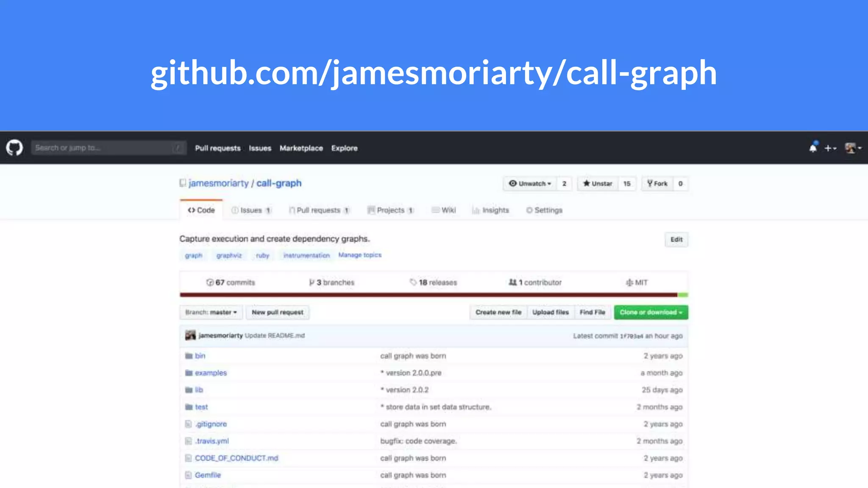
Task: Expand the Branch: master selector
Action: point(211,312)
